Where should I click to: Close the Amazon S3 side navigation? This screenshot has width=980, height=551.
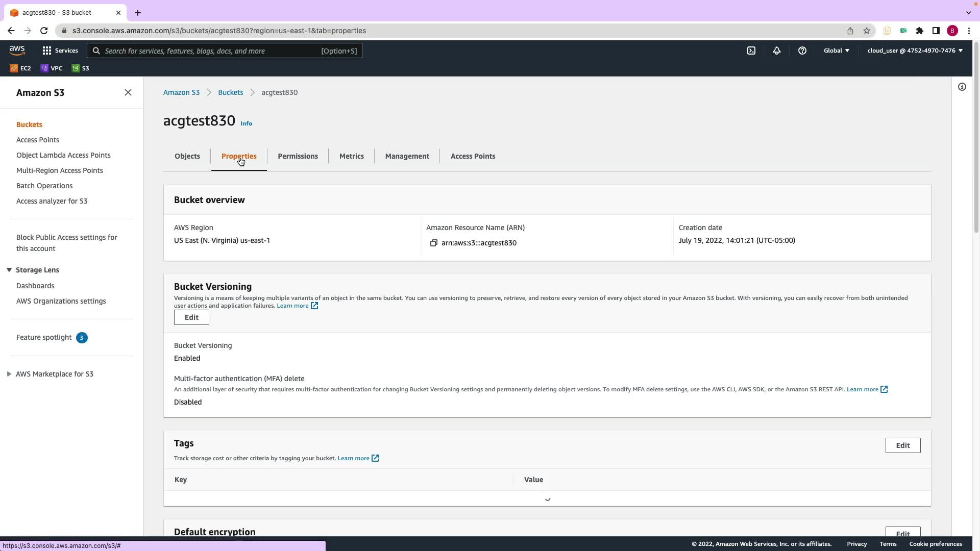(128, 92)
